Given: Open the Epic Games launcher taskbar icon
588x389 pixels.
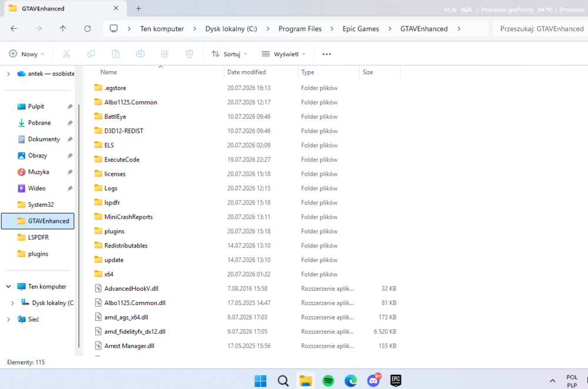Looking at the screenshot, I should pyautogui.click(x=396, y=381).
